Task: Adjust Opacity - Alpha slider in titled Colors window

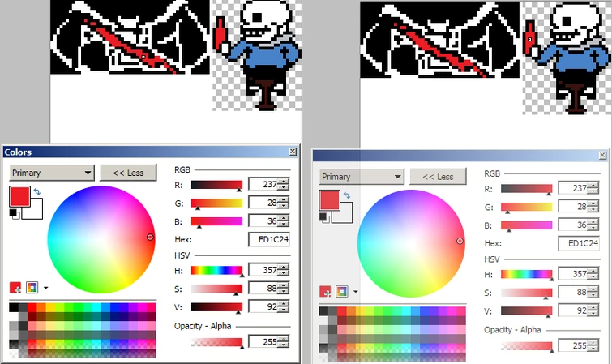Action: pos(216,343)
